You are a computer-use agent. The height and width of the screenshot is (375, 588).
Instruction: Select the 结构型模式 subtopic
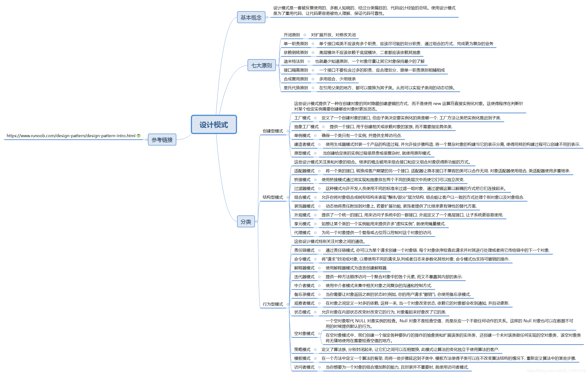[273, 197]
